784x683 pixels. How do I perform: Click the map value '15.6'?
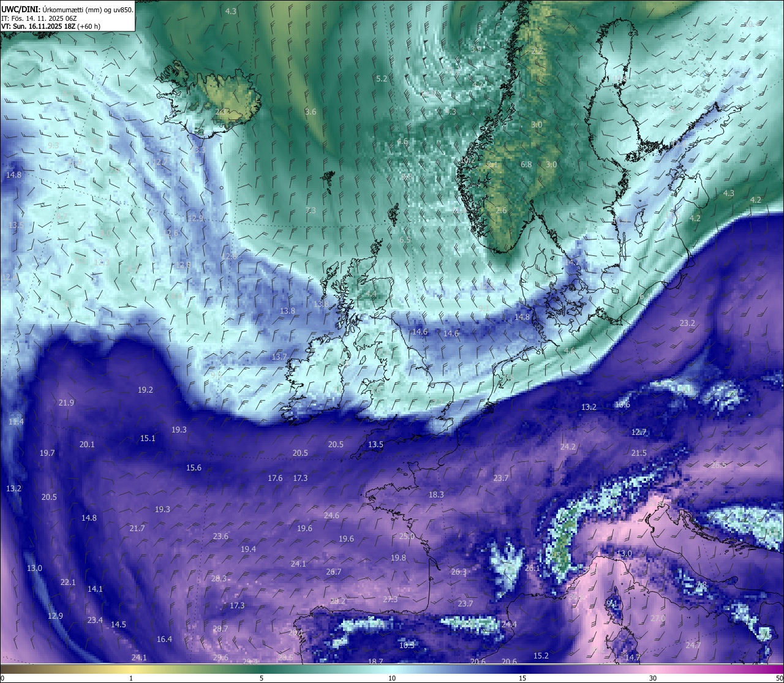point(194,467)
